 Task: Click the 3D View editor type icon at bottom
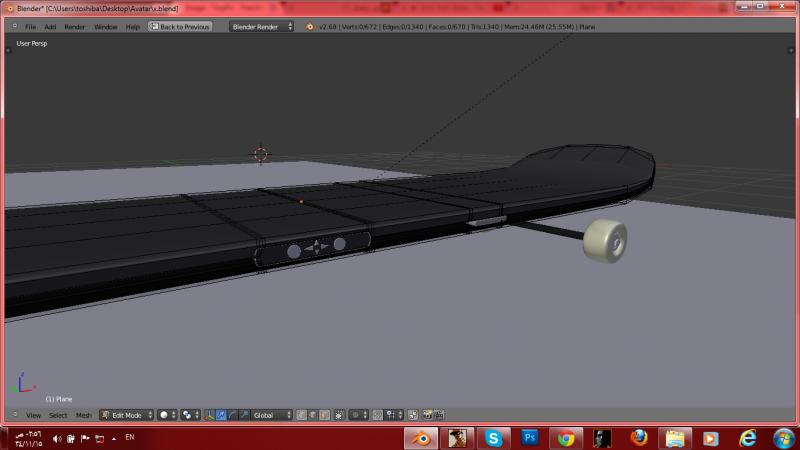click(x=14, y=415)
